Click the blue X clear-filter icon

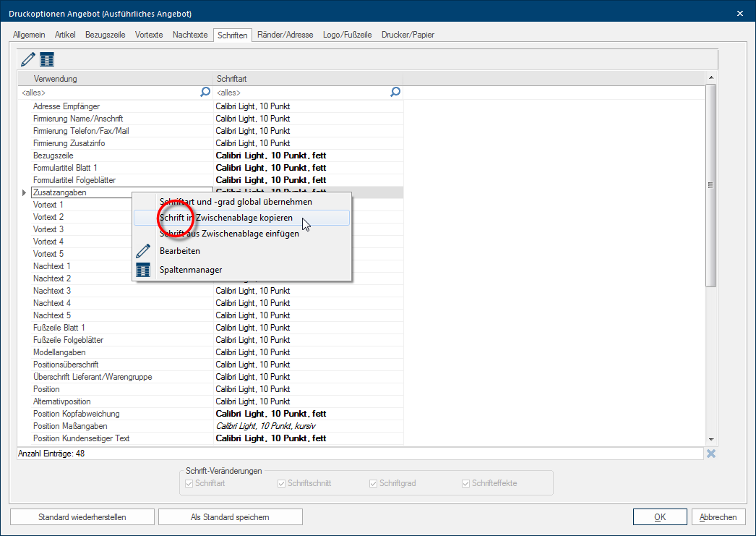tap(711, 454)
